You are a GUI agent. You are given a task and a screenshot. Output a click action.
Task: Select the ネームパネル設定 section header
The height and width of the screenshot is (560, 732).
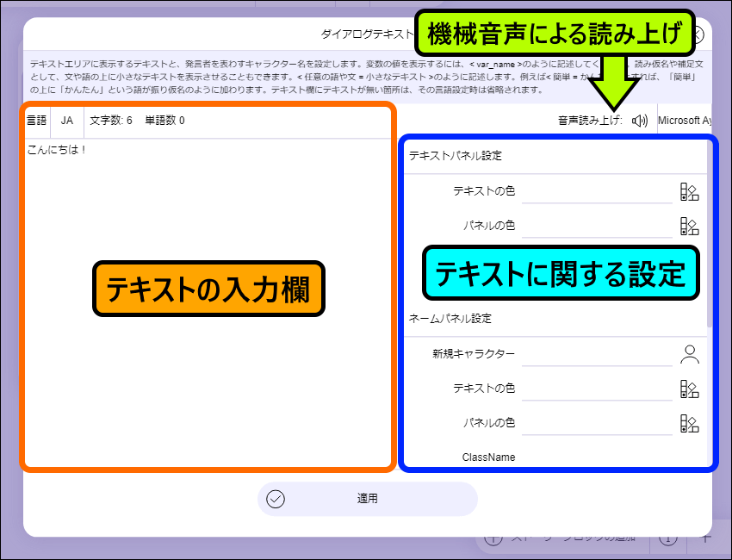450,319
